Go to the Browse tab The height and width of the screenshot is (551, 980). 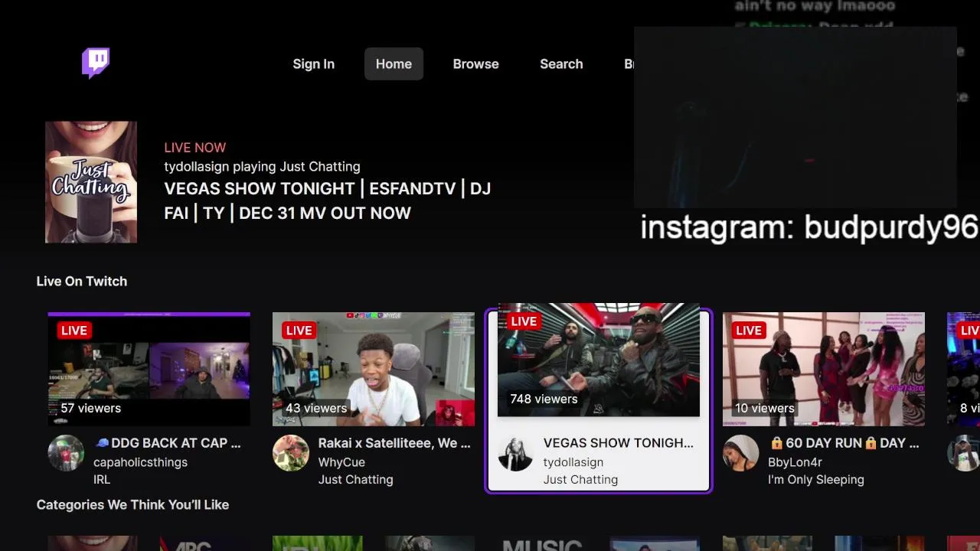click(475, 64)
